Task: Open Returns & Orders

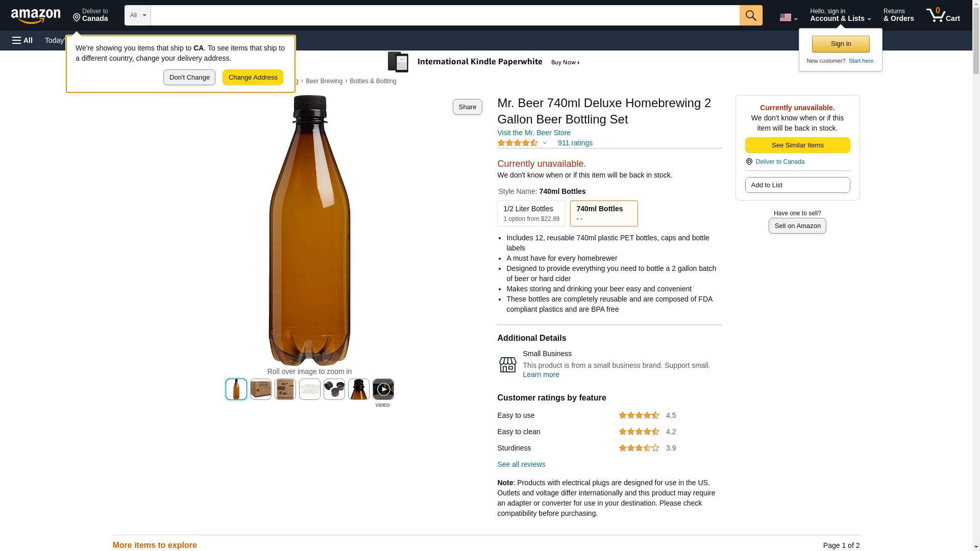Action: pyautogui.click(x=898, y=15)
